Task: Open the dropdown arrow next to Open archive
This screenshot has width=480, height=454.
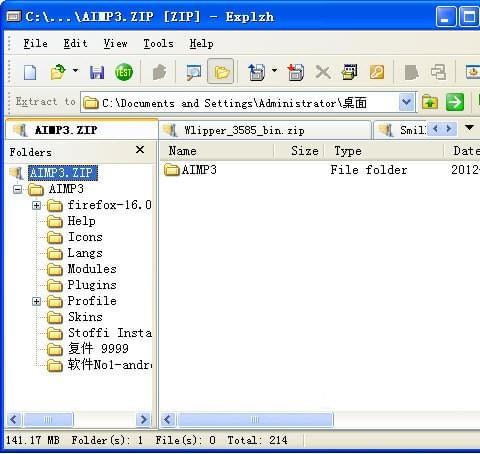Action: [76, 71]
